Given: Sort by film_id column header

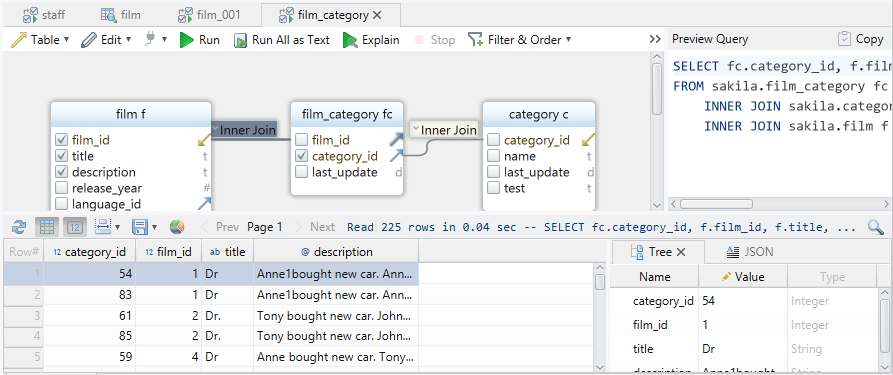Looking at the screenshot, I should (x=169, y=252).
